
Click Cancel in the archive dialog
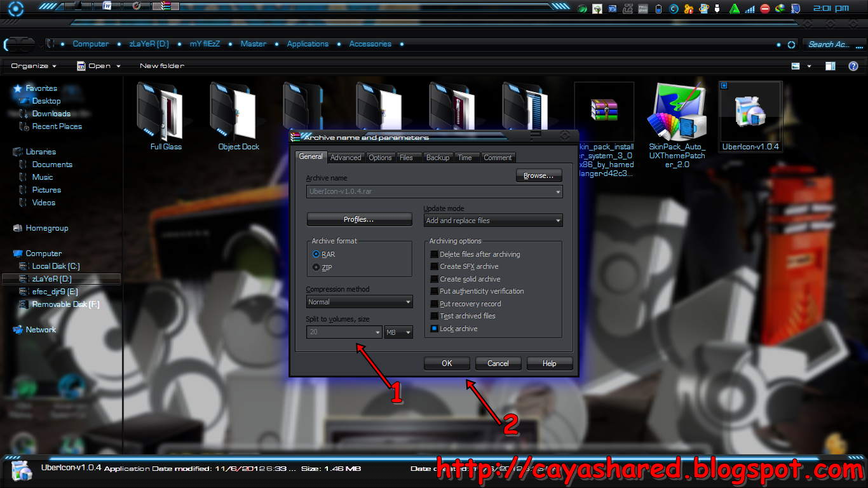point(498,363)
